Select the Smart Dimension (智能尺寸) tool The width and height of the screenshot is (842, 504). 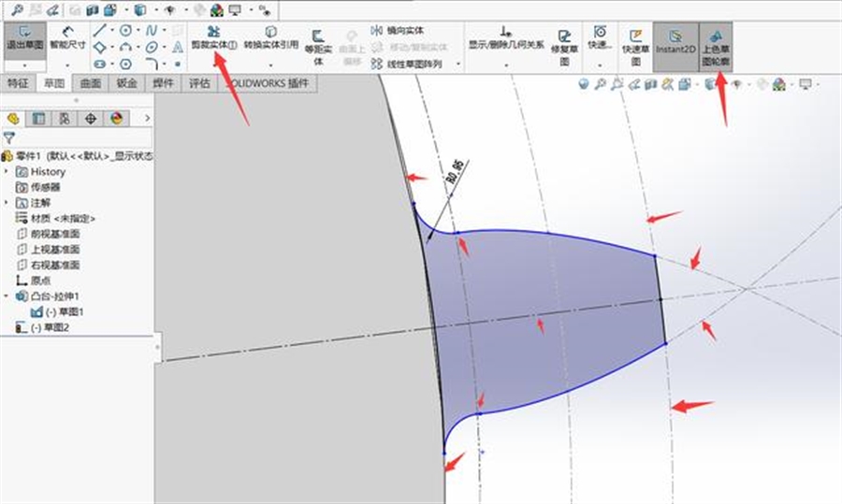coord(67,37)
